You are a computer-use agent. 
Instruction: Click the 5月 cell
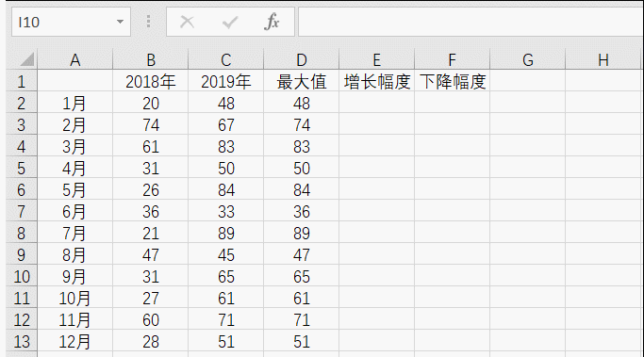pyautogui.click(x=75, y=189)
